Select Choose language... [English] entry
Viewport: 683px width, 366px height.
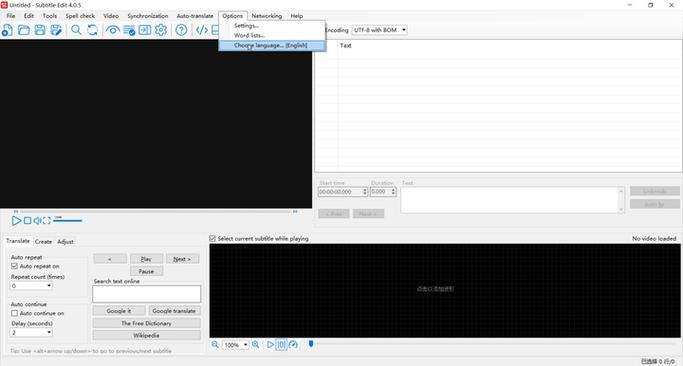point(272,45)
